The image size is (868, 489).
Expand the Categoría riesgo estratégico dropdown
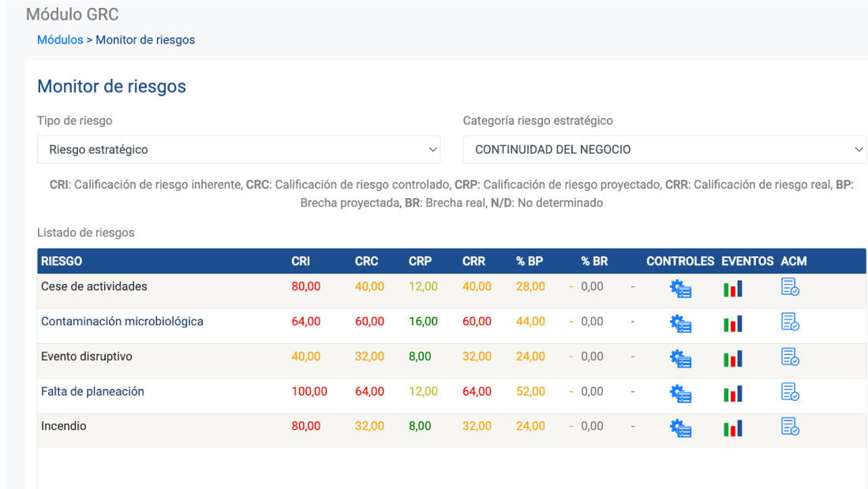click(664, 149)
